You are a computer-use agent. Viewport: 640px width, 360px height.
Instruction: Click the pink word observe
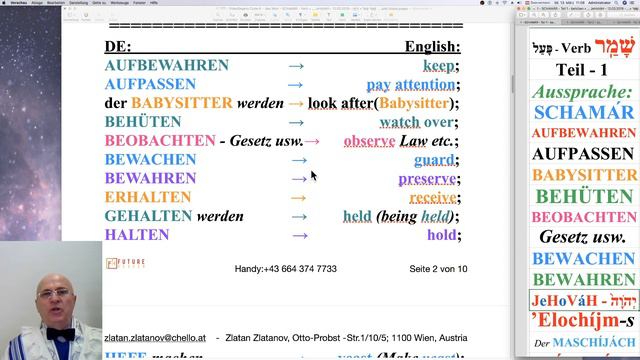coord(369,141)
